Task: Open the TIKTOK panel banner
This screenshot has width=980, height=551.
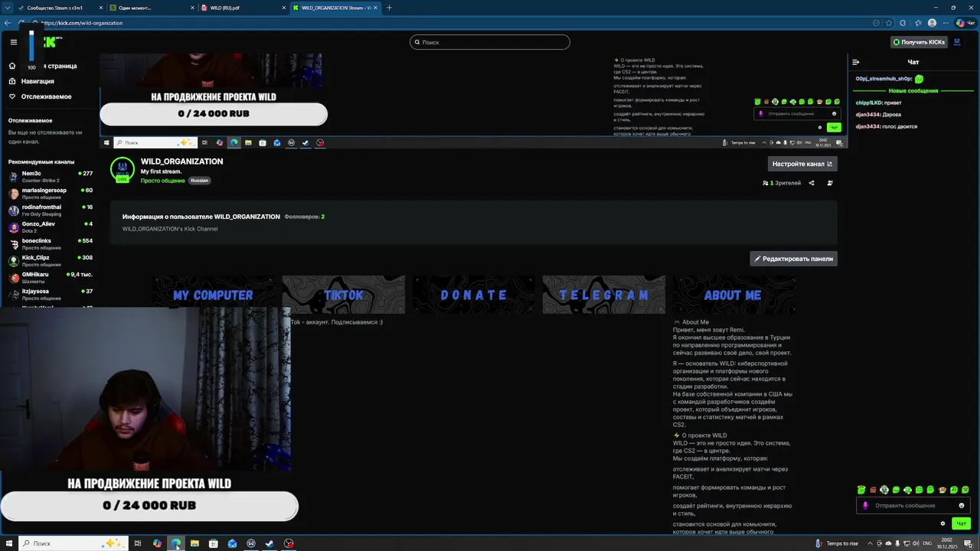Action: coord(343,295)
